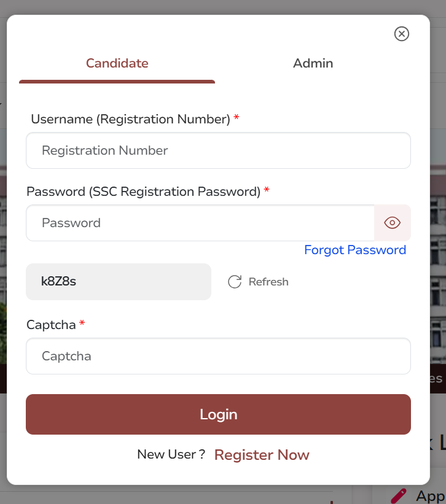This screenshot has width=446, height=504.
Task: Click the "Username (Registration Number)" label
Action: pos(130,119)
